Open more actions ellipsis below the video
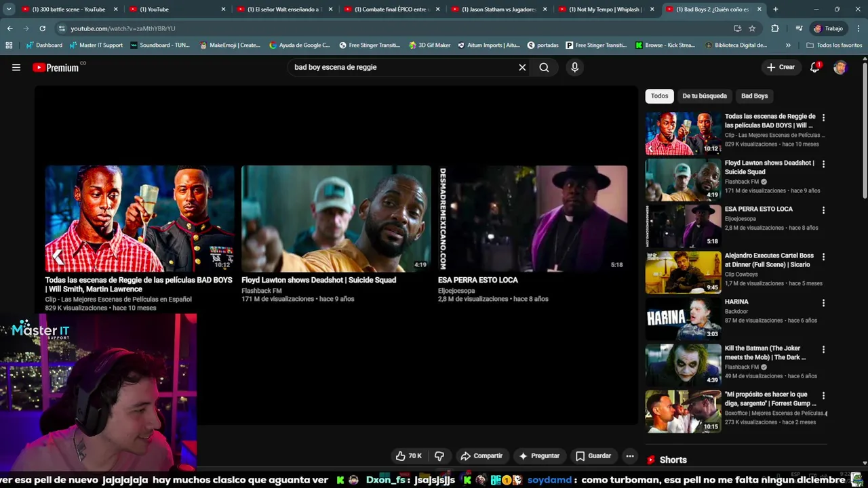This screenshot has width=868, height=488. tap(630, 456)
